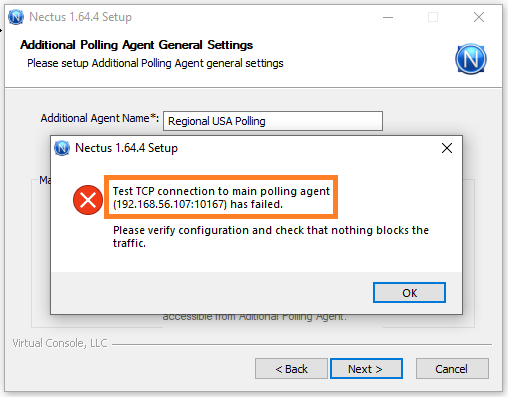
Task: Click the Nectus icon in error dialog title
Action: 62,148
